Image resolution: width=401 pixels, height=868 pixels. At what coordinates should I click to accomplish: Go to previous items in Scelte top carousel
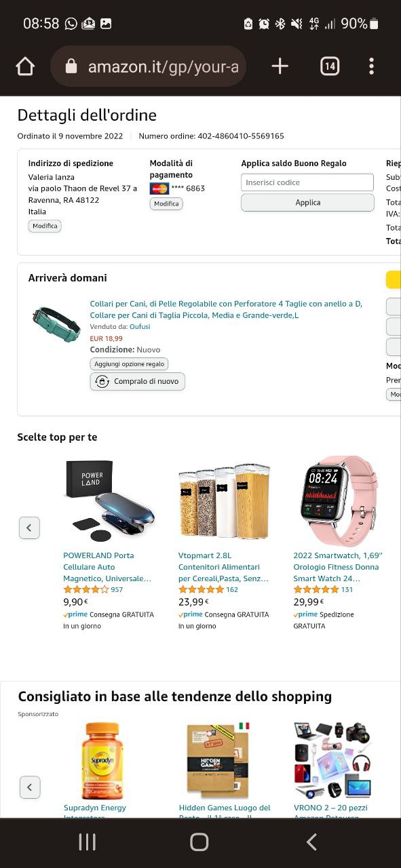click(29, 528)
